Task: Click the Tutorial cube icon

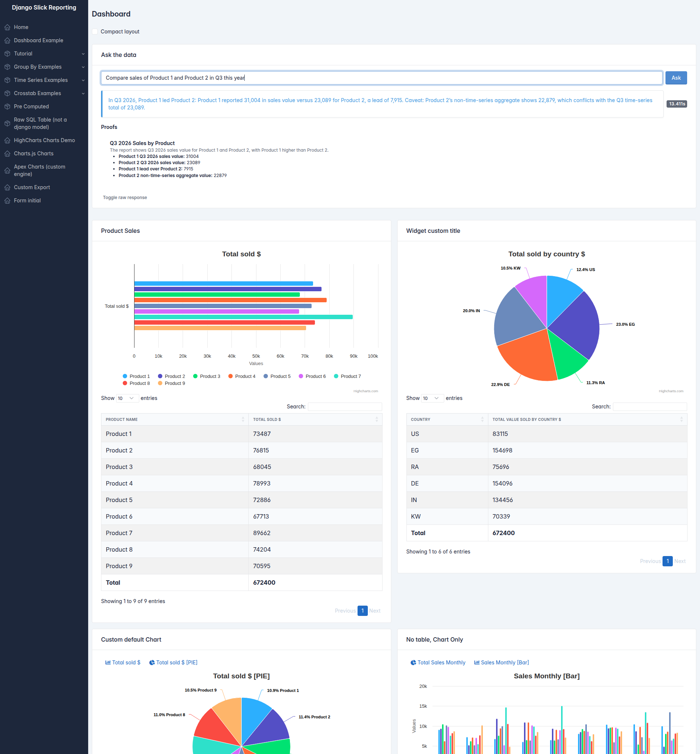Action: coord(7,54)
